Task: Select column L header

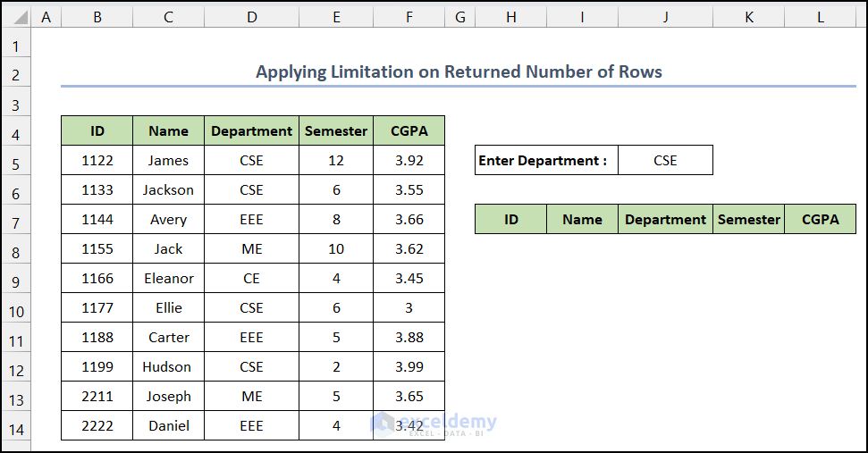Action: tap(820, 16)
